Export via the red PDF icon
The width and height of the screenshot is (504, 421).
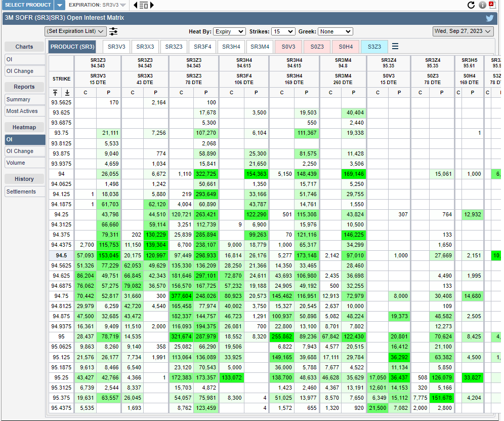tap(492, 5)
